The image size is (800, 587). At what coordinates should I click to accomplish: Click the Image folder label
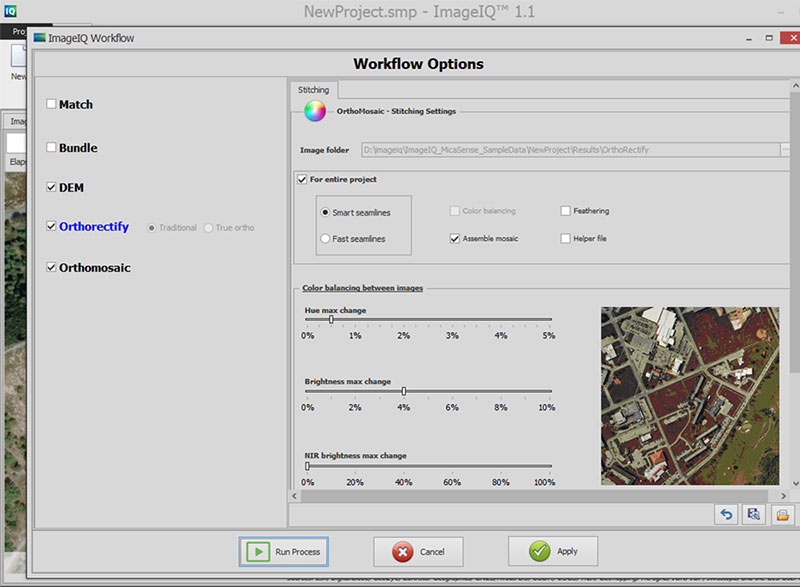tap(324, 150)
